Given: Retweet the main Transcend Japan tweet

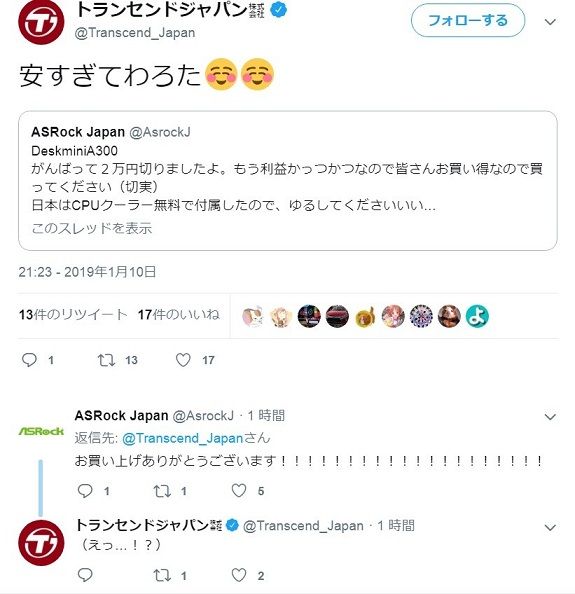Looking at the screenshot, I should tap(106, 360).
